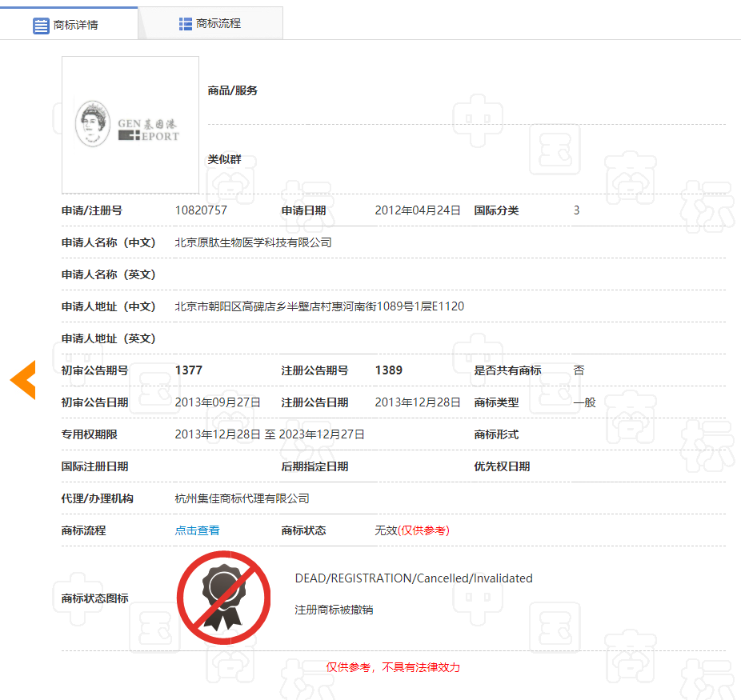Select the 优先权日期 label
This screenshot has height=700, width=741.
coord(502,466)
